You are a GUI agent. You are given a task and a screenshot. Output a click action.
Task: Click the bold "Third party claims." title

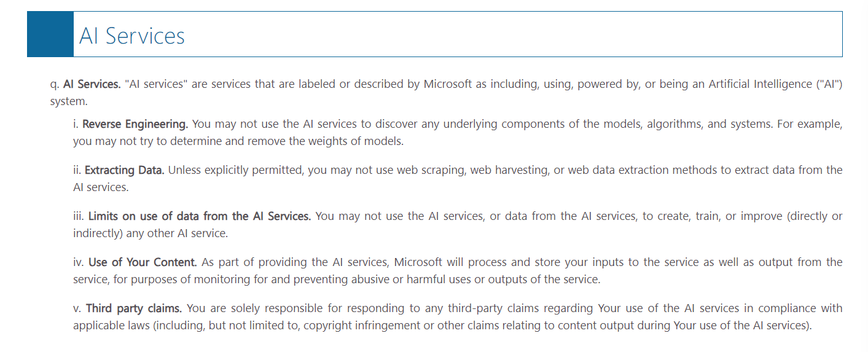(x=134, y=308)
